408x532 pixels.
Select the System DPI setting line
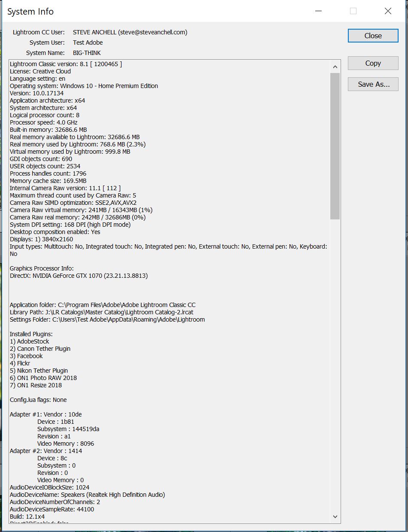pyautogui.click(x=70, y=225)
